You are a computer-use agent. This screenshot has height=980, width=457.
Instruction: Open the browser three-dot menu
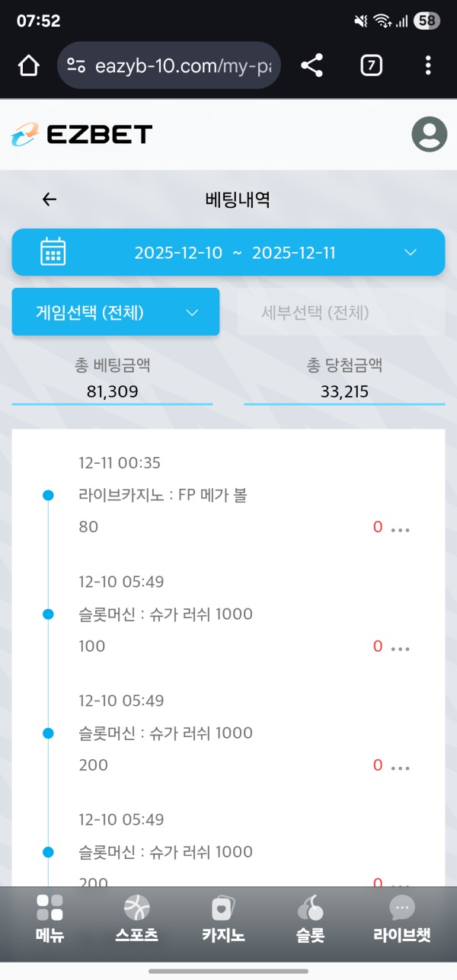coord(428,65)
